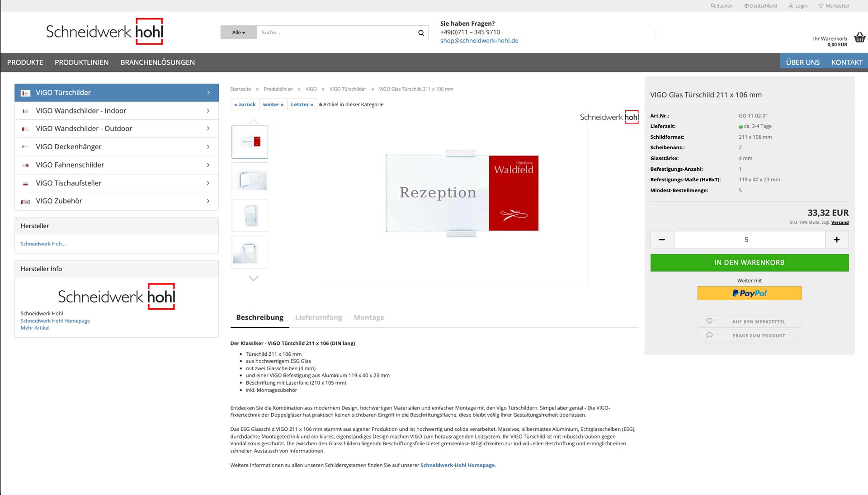Click the VIGO Deckenhänger category icon
868x495 pixels.
click(x=26, y=147)
